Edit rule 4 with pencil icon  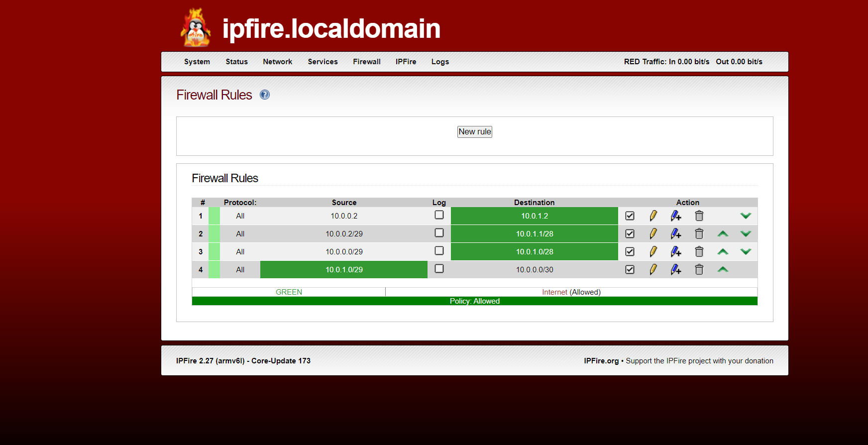(653, 269)
